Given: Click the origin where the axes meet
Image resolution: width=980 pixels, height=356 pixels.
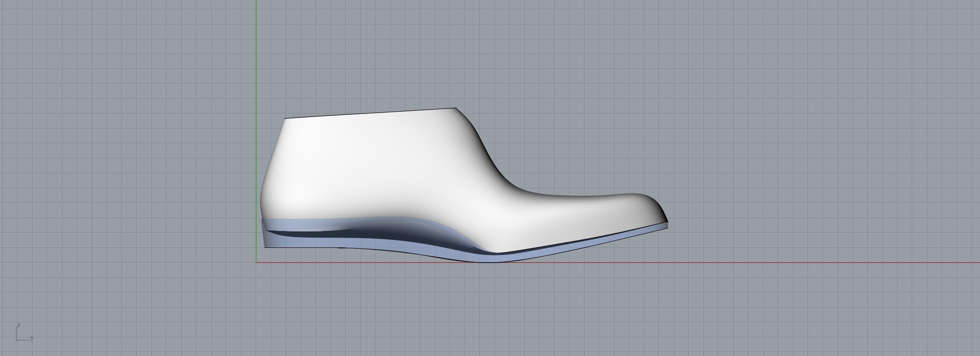Looking at the screenshot, I should 256,262.
